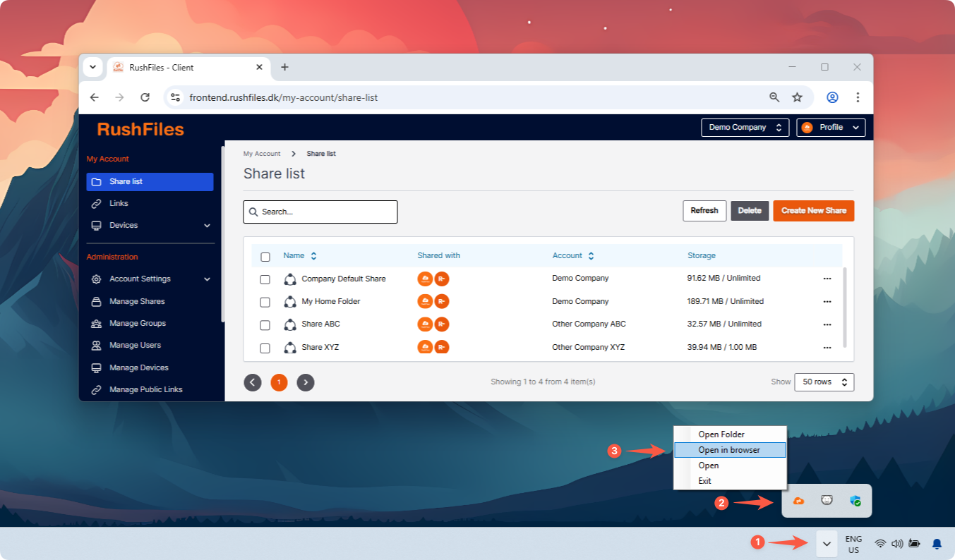Screen dimensions: 955x560
Task: Click the Delete button
Action: [750, 211]
